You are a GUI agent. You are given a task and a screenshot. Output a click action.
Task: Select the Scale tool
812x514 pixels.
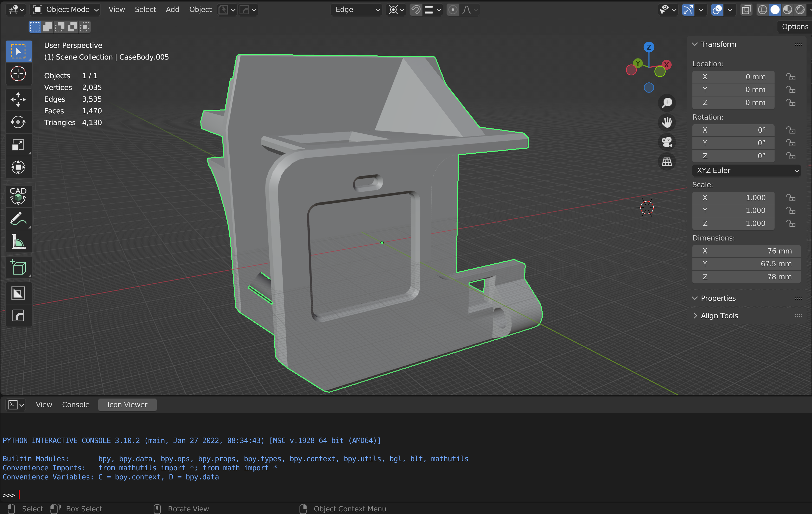coord(18,145)
